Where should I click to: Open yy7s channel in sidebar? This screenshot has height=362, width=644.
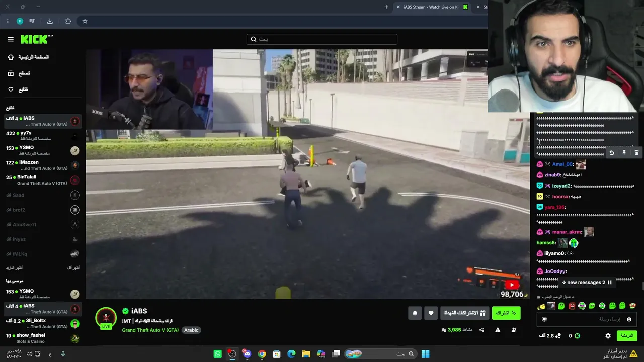43,136
